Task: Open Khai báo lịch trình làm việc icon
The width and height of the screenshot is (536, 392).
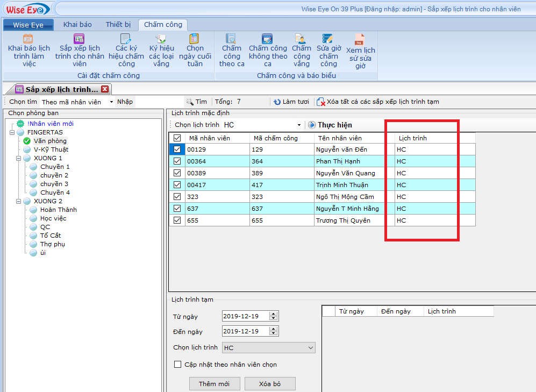Action: [x=28, y=39]
